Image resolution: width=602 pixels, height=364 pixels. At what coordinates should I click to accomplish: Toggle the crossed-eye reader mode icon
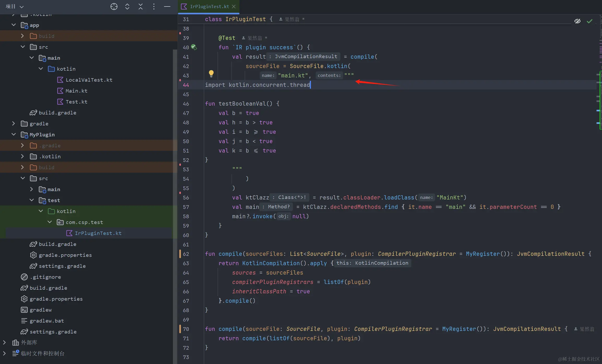[577, 21]
